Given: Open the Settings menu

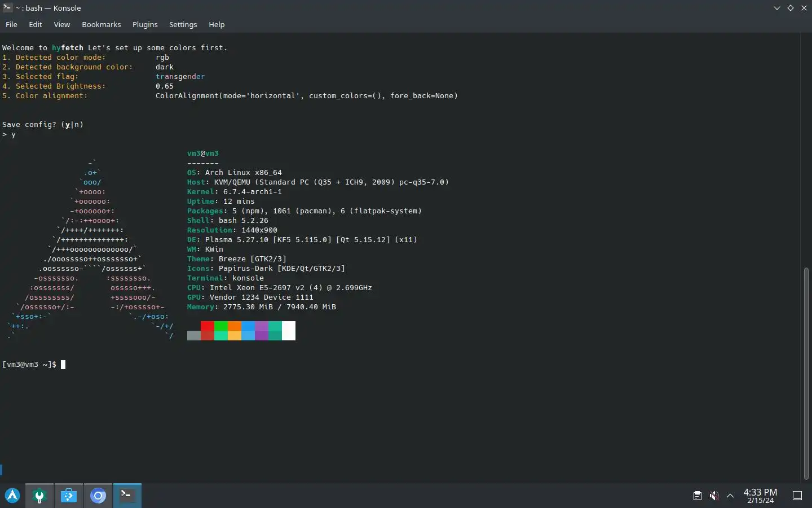Looking at the screenshot, I should (x=183, y=24).
